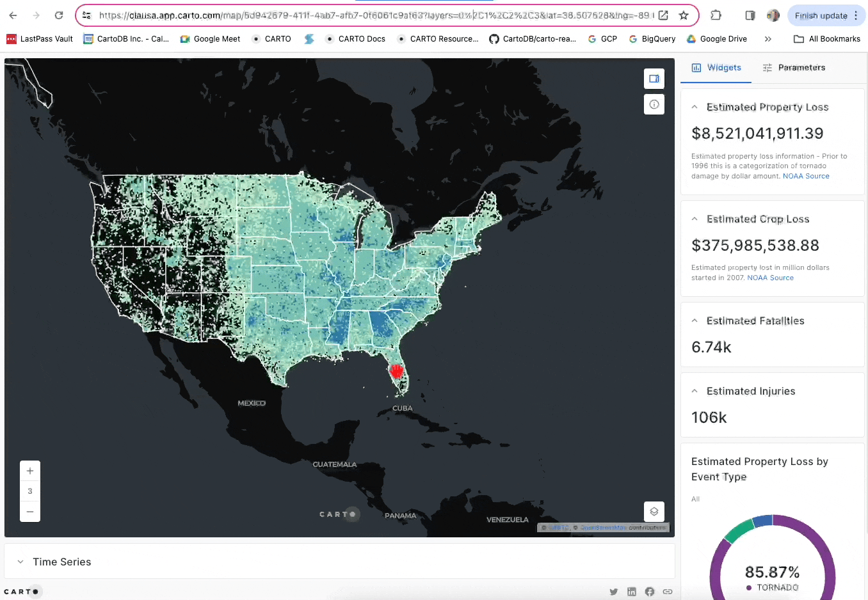Image resolution: width=868 pixels, height=600 pixels.
Task: Open map layers icon
Action: pyautogui.click(x=654, y=512)
